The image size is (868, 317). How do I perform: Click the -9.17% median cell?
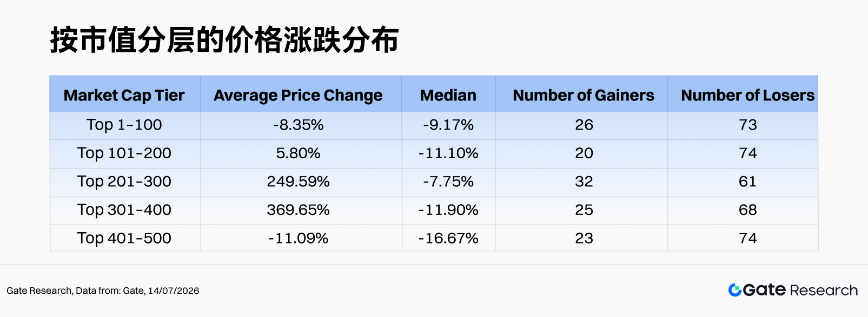pyautogui.click(x=448, y=125)
